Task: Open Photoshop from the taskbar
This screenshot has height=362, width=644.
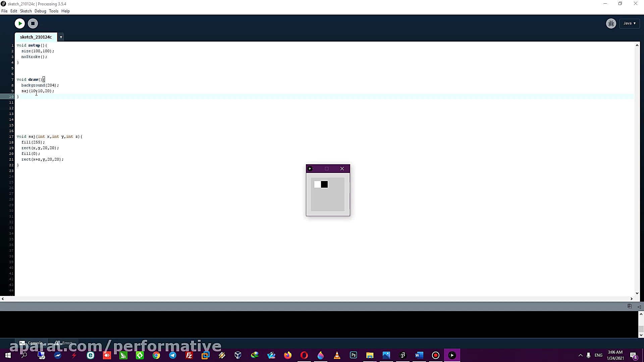Action: click(353, 355)
